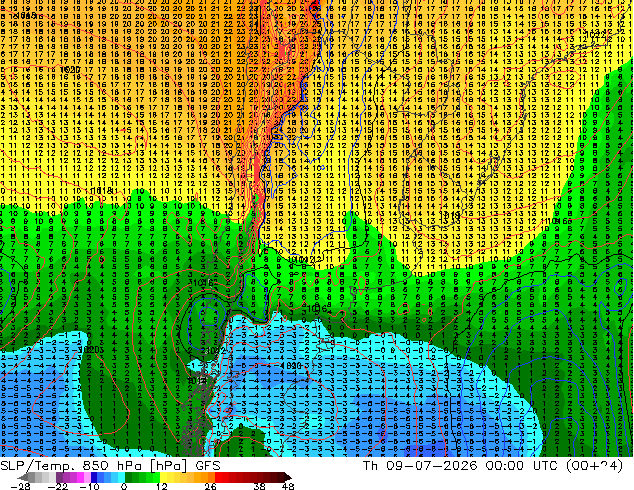
Task: Click the blue segment of the temperature colorbar
Action: click(108, 477)
